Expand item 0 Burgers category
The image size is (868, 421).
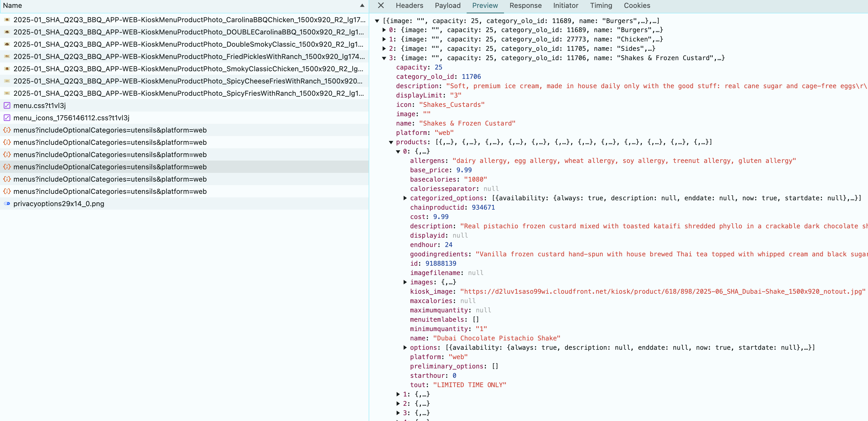pyautogui.click(x=384, y=30)
